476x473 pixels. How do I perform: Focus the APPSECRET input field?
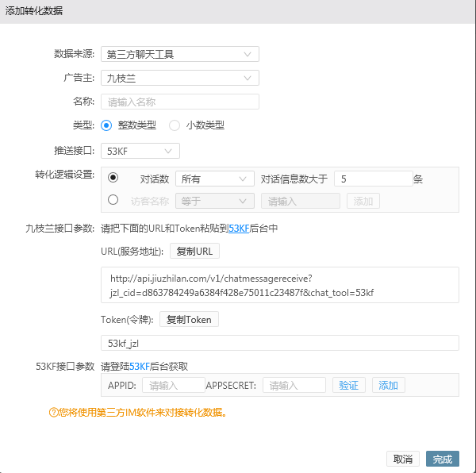(x=294, y=385)
